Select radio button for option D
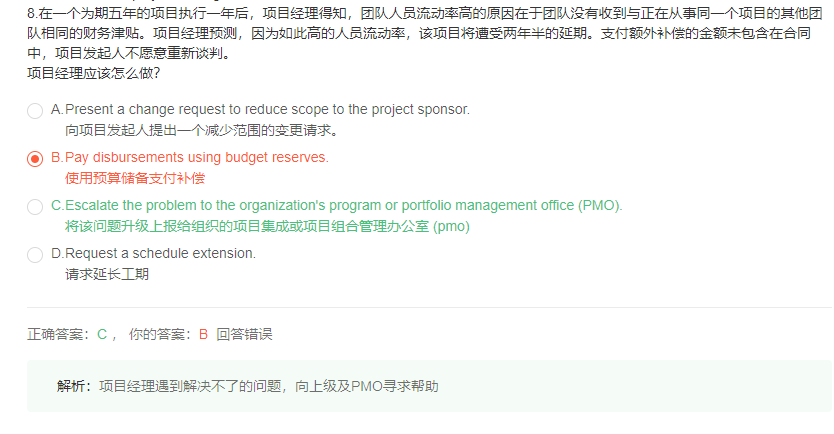This screenshot has width=834, height=434. [x=35, y=254]
